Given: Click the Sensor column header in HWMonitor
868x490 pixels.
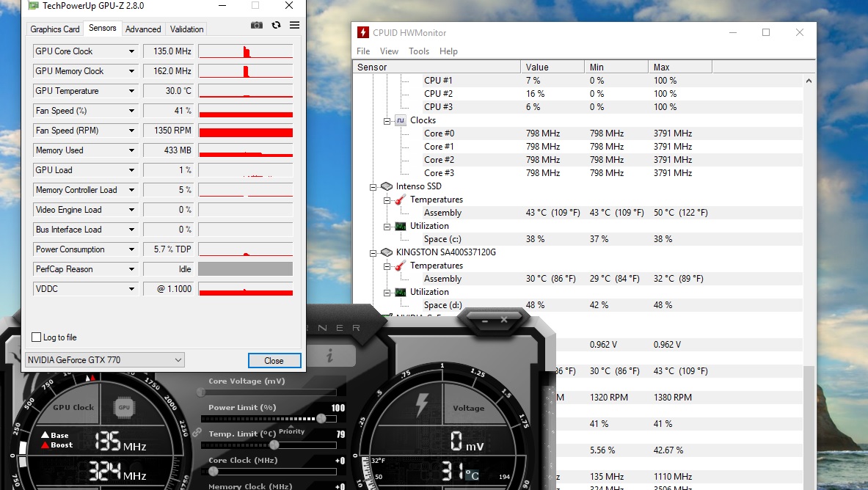Looking at the screenshot, I should [x=437, y=67].
